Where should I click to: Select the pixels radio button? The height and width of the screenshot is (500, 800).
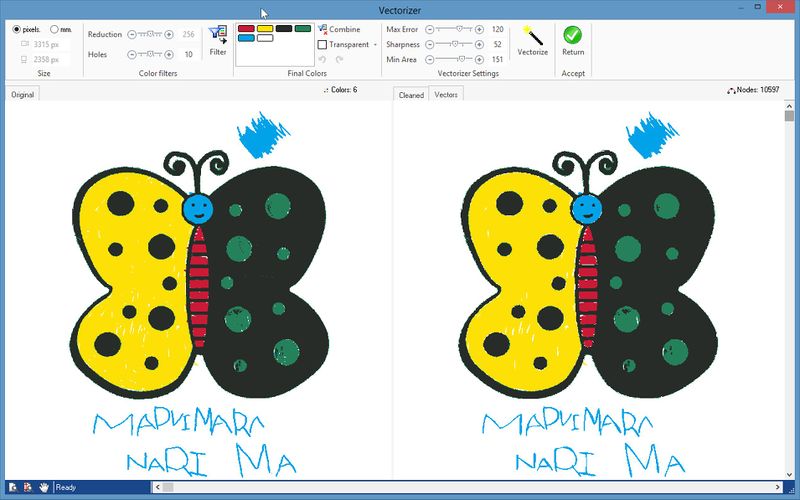(x=16, y=29)
